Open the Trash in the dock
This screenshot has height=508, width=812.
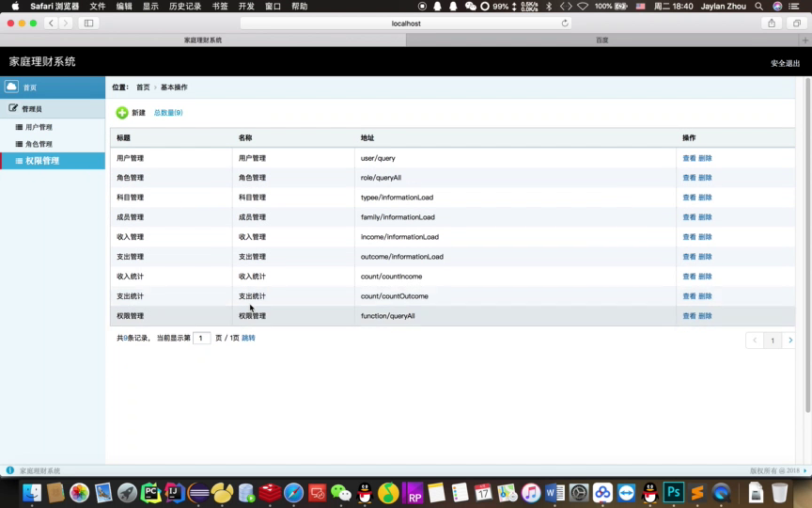(779, 493)
